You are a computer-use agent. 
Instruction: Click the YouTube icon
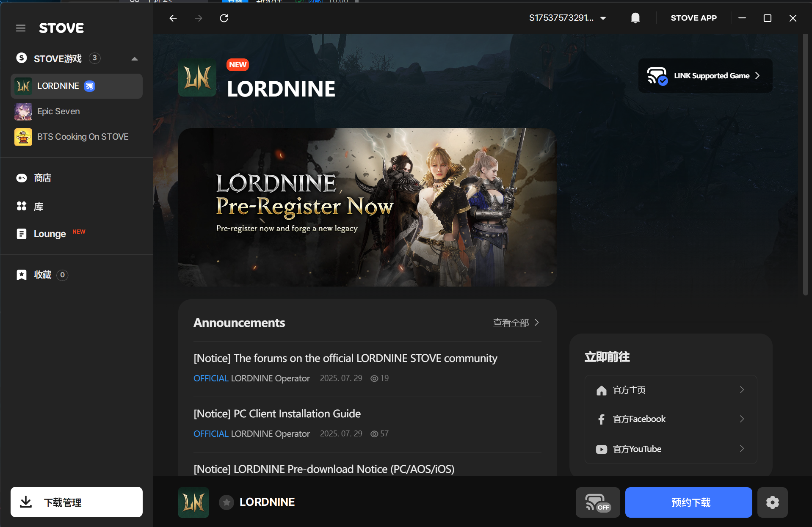601,449
